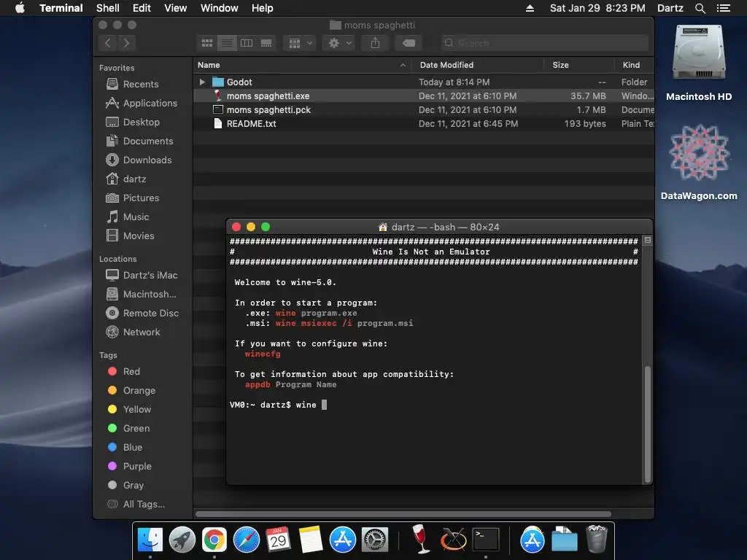Screen dimensions: 747x560
Task: Switch Finder to icon view
Action: [x=207, y=43]
